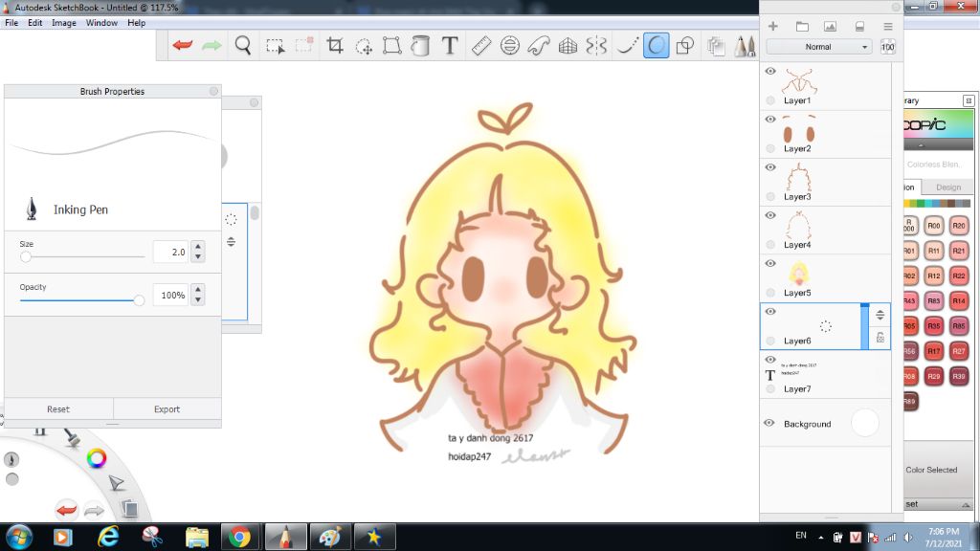Image resolution: width=980 pixels, height=551 pixels.
Task: Toggle visibility of Layer6
Action: (x=770, y=312)
